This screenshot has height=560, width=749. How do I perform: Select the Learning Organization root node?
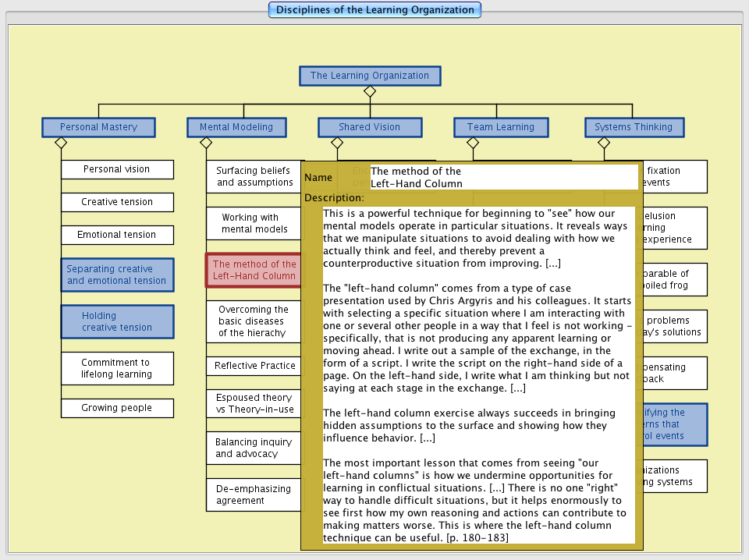(370, 76)
